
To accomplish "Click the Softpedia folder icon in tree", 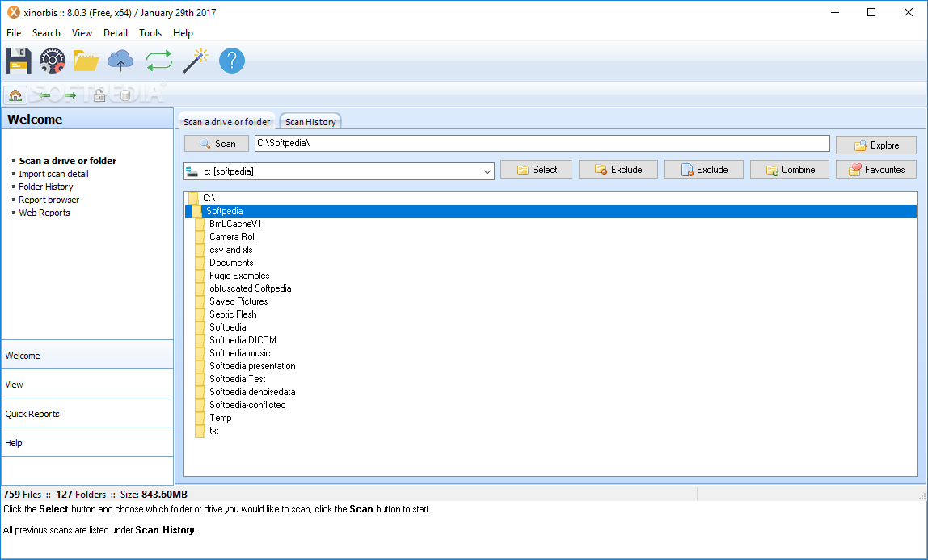I will click(x=196, y=211).
